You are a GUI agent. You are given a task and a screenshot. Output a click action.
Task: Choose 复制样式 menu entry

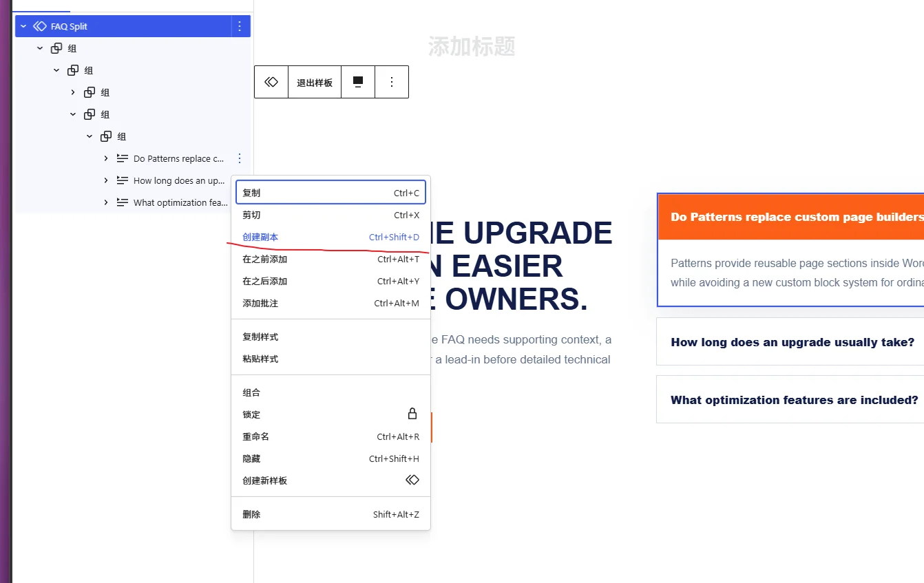point(330,337)
